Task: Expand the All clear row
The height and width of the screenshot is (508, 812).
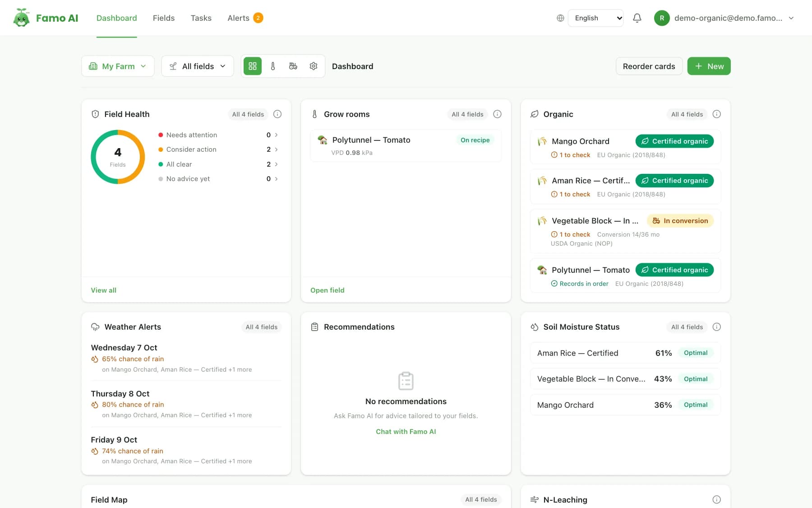Action: [218, 164]
